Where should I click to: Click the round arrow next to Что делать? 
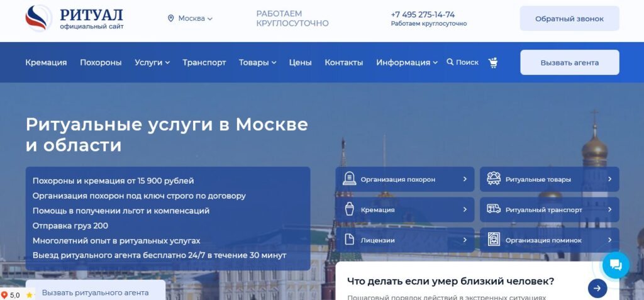click(597, 288)
